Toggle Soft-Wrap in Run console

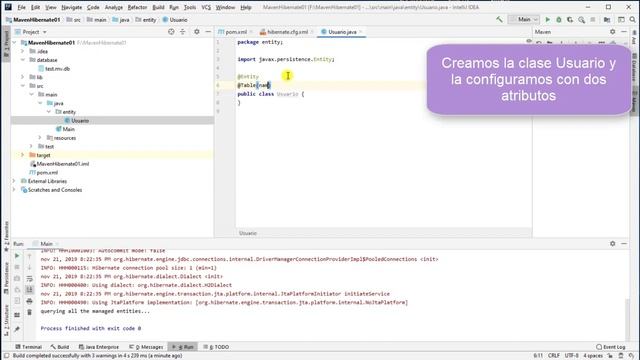[x=29, y=279]
